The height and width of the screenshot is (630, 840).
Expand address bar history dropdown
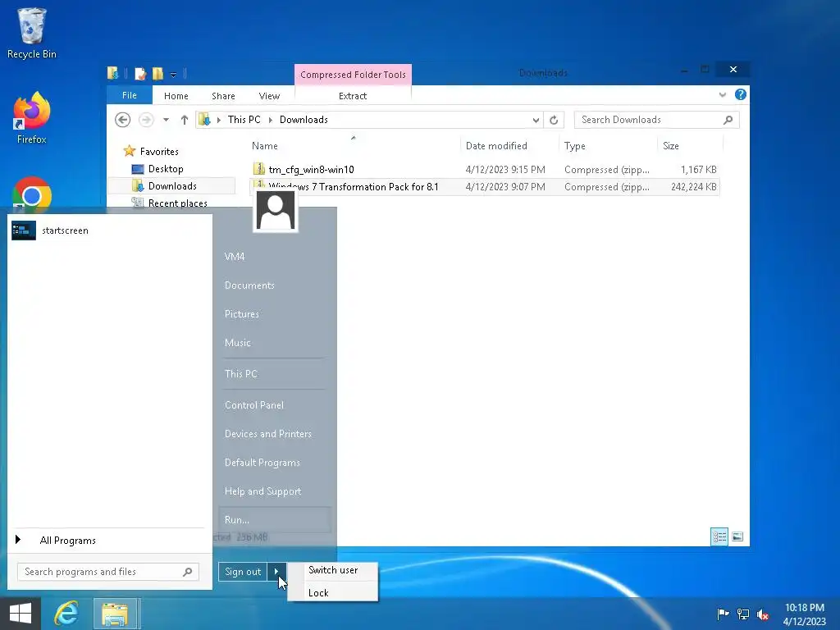pos(536,120)
